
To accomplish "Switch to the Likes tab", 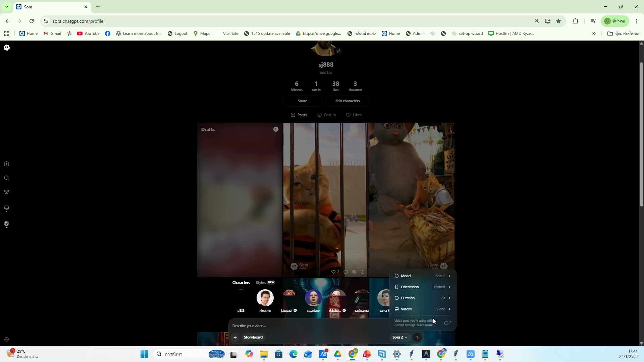I will point(354,115).
